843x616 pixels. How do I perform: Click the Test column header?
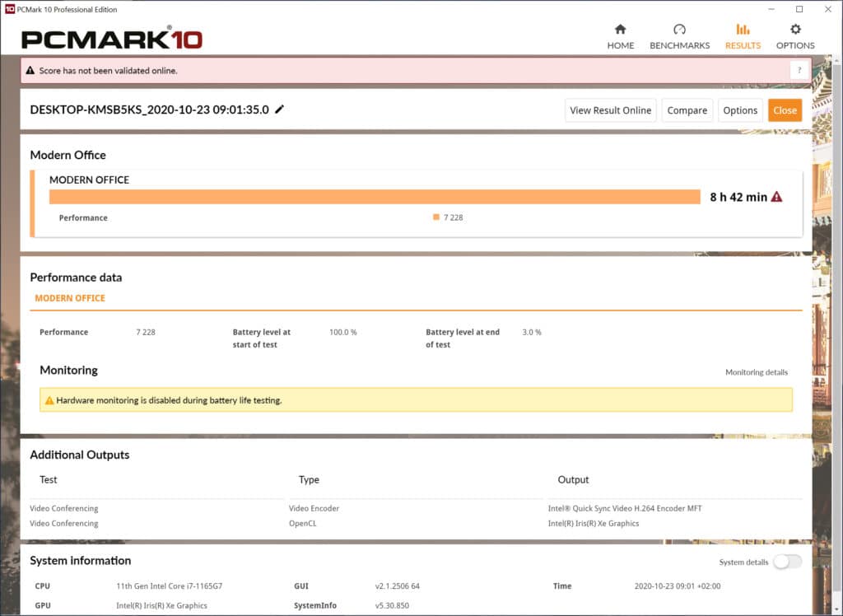(x=49, y=479)
